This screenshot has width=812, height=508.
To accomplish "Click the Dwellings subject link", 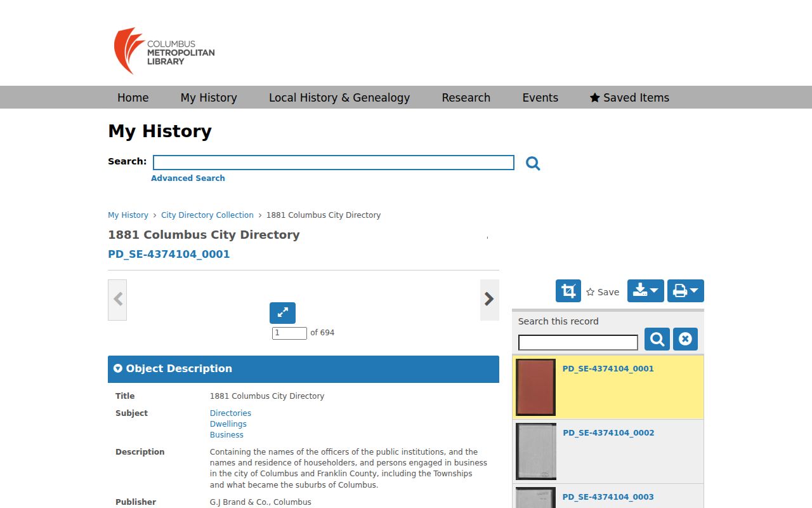I will click(x=228, y=424).
